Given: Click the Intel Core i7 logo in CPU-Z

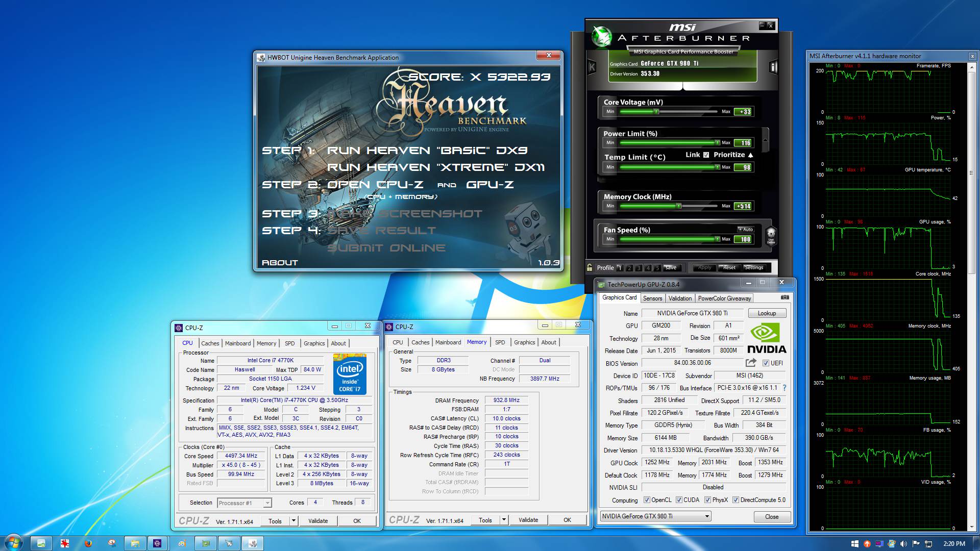Looking at the screenshot, I should 350,374.
